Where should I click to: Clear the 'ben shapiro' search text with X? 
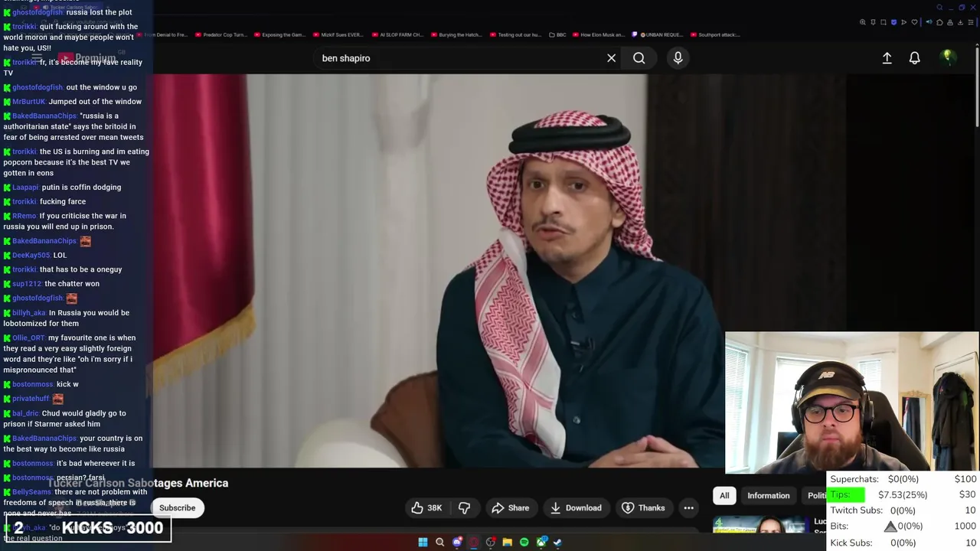pos(611,58)
